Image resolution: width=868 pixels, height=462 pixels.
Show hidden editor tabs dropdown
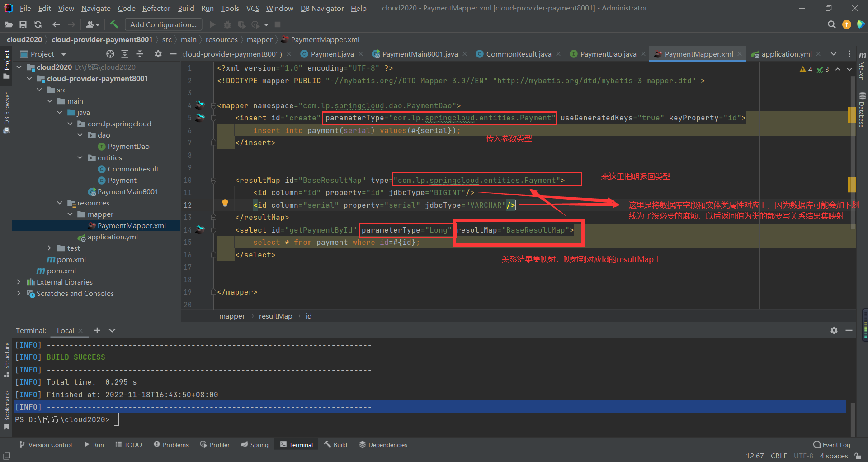point(834,54)
